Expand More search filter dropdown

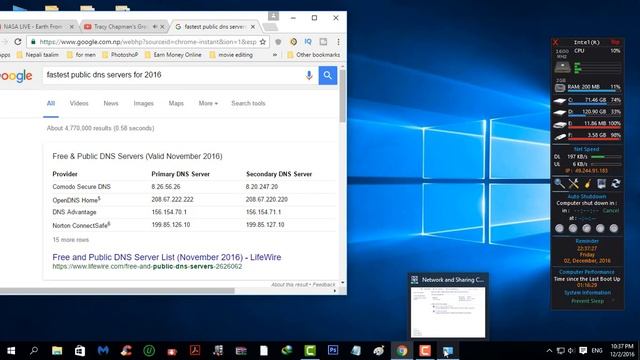tap(208, 103)
